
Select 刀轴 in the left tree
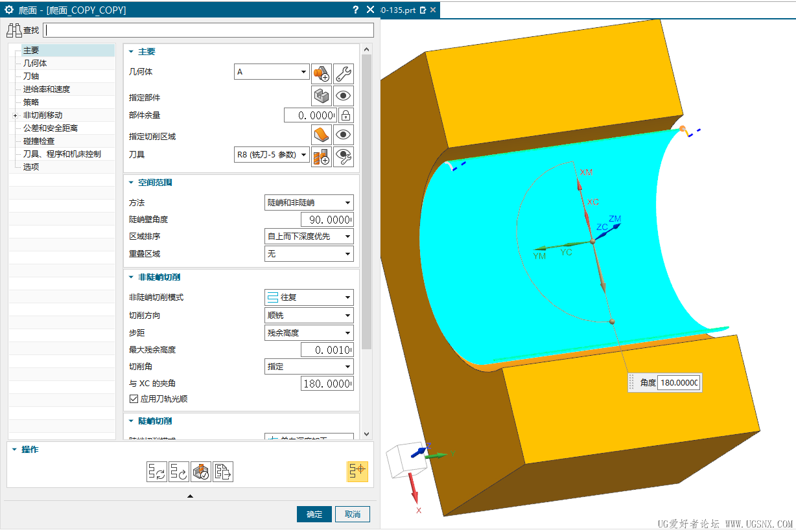[31, 76]
